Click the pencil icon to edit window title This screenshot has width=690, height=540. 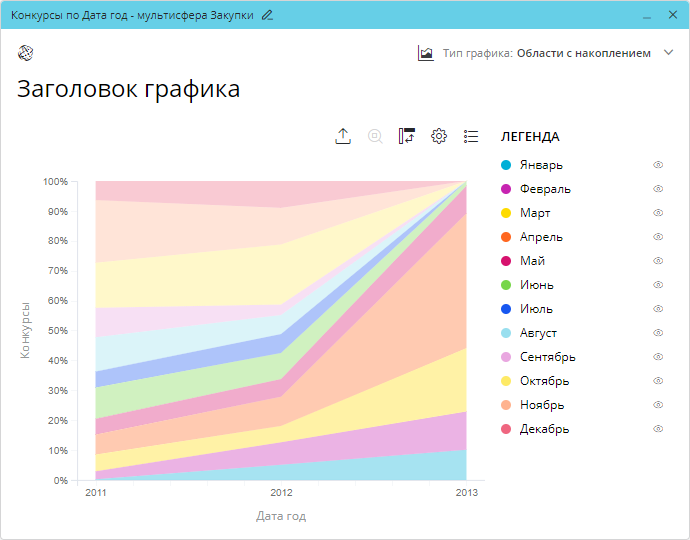point(267,16)
